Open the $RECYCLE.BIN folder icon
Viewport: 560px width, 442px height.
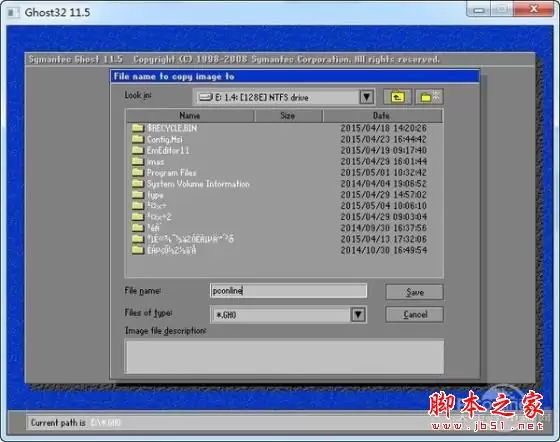(x=138, y=128)
